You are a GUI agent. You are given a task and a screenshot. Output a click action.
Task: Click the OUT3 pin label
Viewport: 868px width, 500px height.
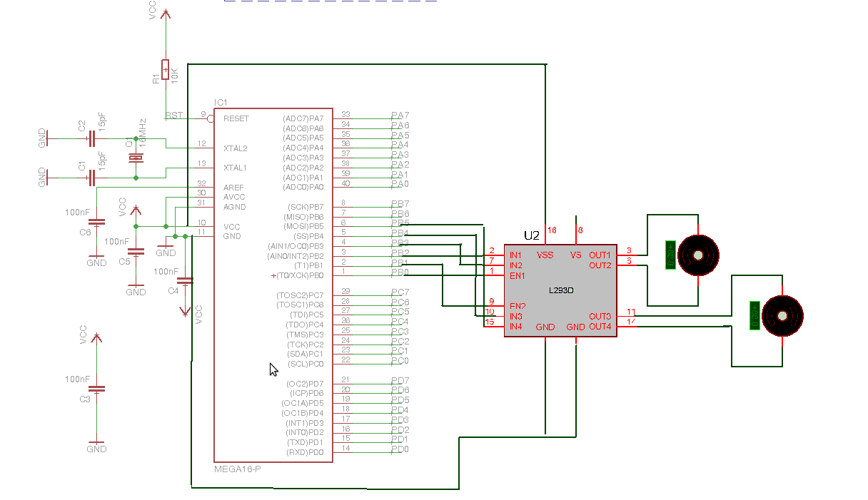[x=600, y=316]
